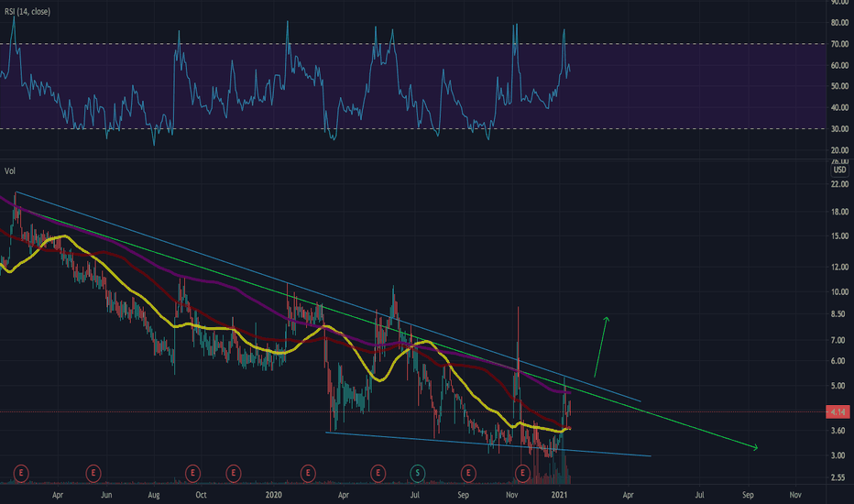Click the 8.50 price scale label
Viewport: 854px width, 504px height.
coord(840,314)
